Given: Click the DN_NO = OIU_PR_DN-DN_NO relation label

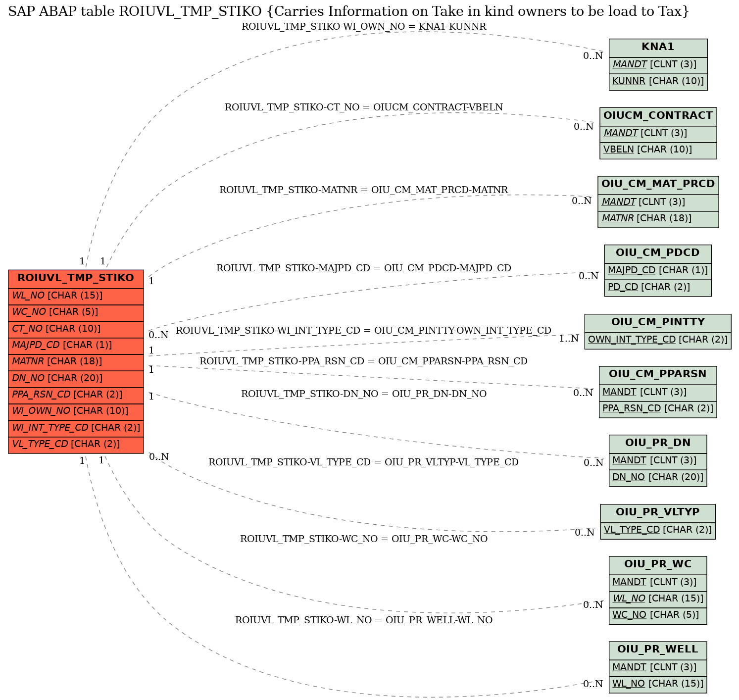Looking at the screenshot, I should point(364,394).
